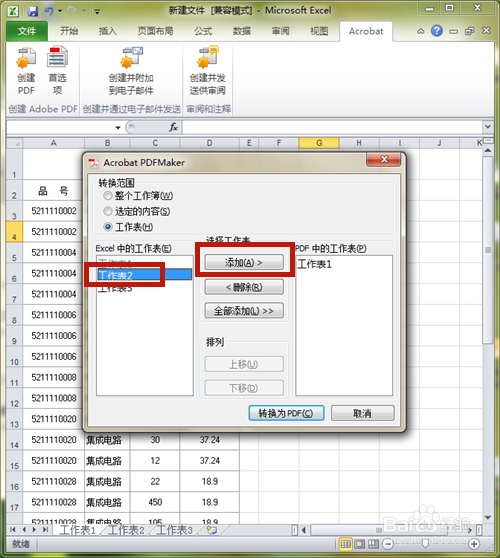
Task: Click in the formula bar input
Action: point(332,127)
